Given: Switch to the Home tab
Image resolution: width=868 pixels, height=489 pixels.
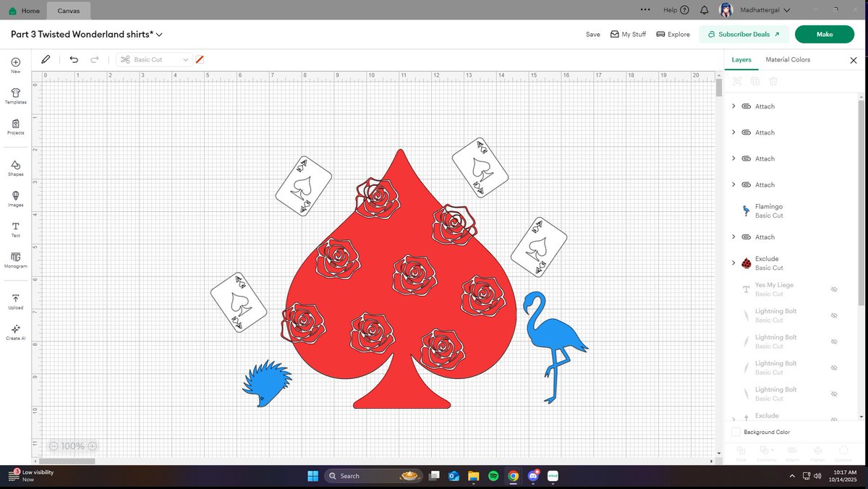Looking at the screenshot, I should tap(25, 11).
